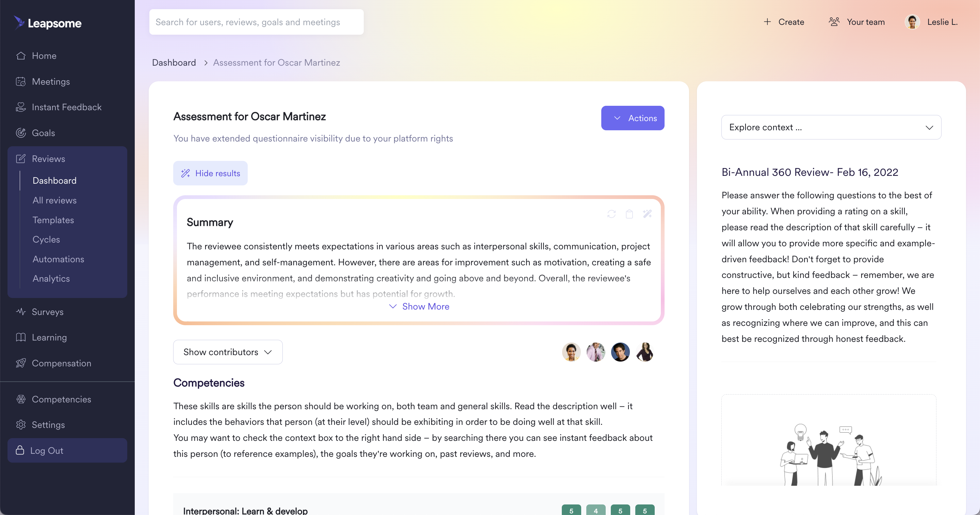
Task: Click the magic wand icon in Summary card
Action: tap(647, 214)
